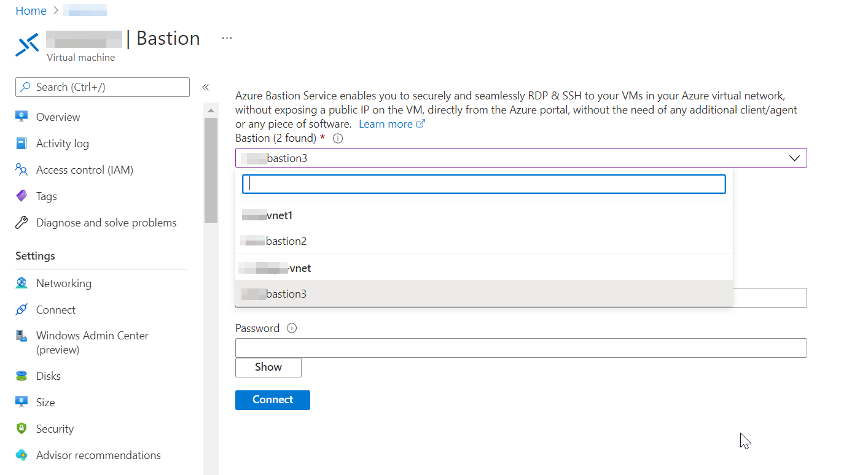Click the dropdown filter text box
The image size is (868, 475).
[x=484, y=184]
